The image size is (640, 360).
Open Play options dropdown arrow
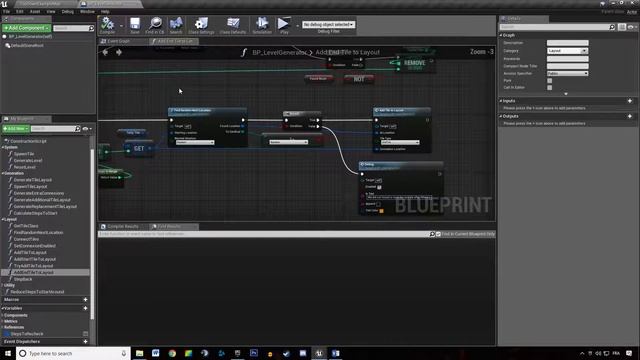pyautogui.click(x=297, y=26)
